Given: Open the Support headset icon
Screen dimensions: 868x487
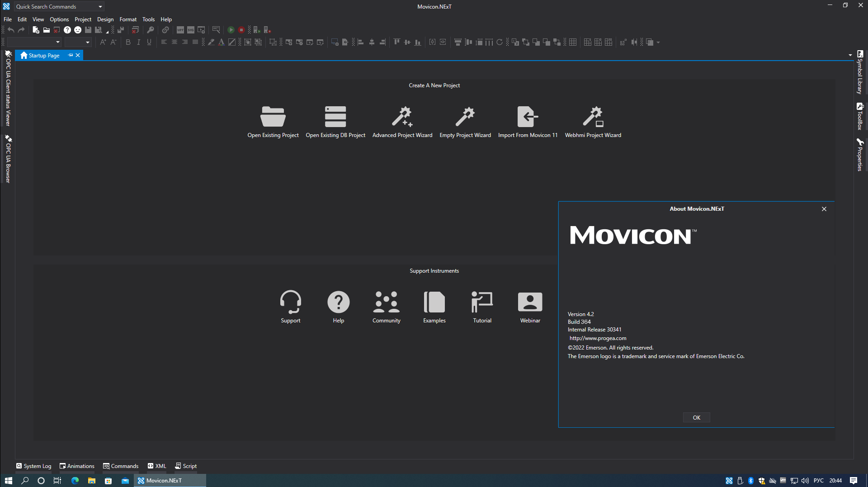Looking at the screenshot, I should (291, 302).
